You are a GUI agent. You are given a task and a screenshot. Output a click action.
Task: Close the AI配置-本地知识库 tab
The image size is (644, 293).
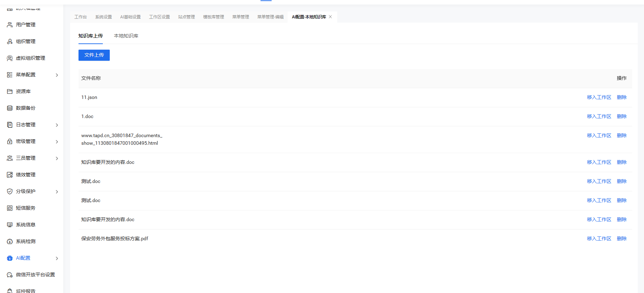click(330, 17)
